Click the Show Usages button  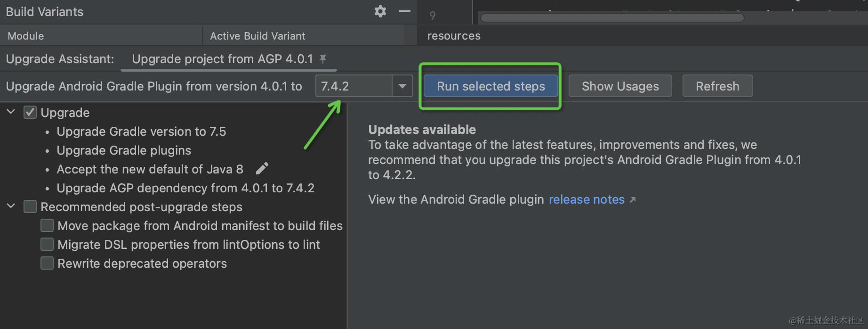[620, 86]
